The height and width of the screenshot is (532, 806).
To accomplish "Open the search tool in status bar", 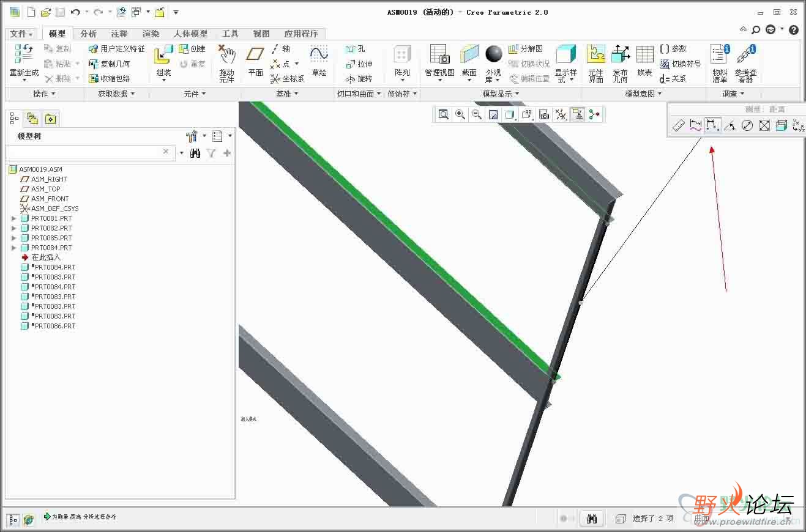I will click(x=592, y=519).
